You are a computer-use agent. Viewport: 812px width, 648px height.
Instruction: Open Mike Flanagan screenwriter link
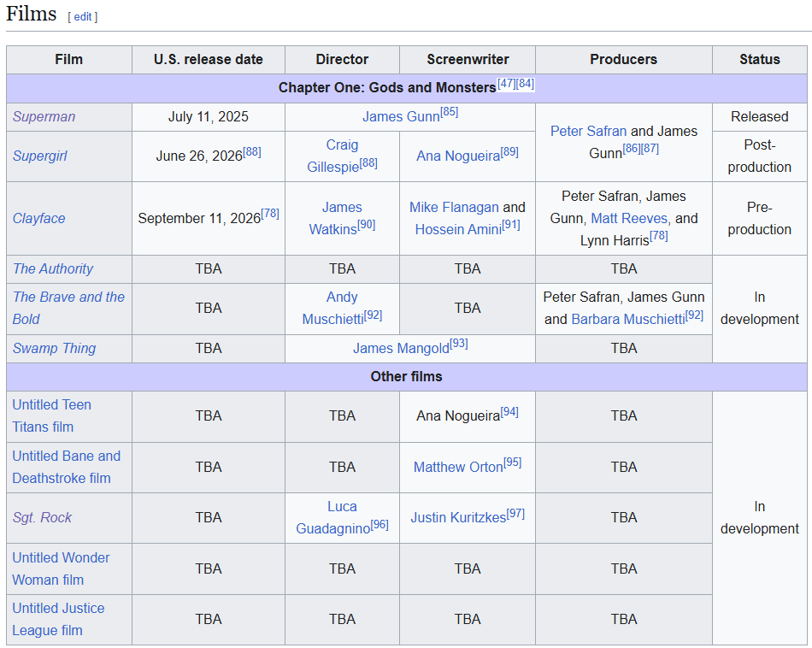coord(454,207)
